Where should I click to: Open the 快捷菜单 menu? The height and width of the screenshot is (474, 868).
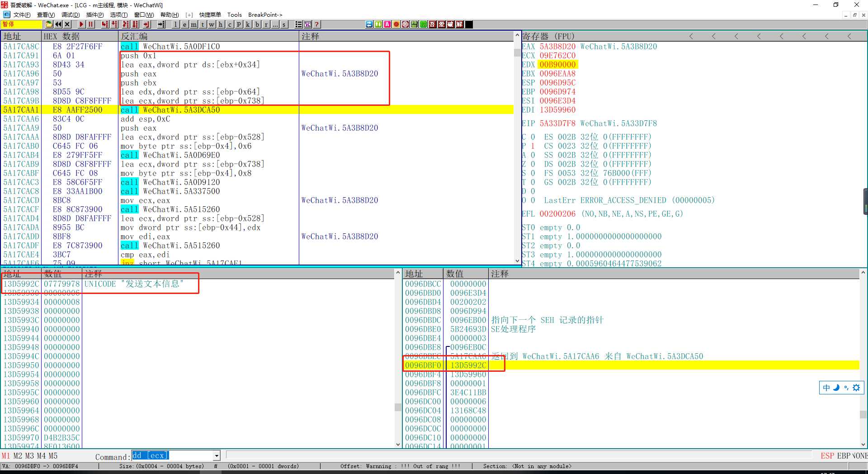(210, 15)
